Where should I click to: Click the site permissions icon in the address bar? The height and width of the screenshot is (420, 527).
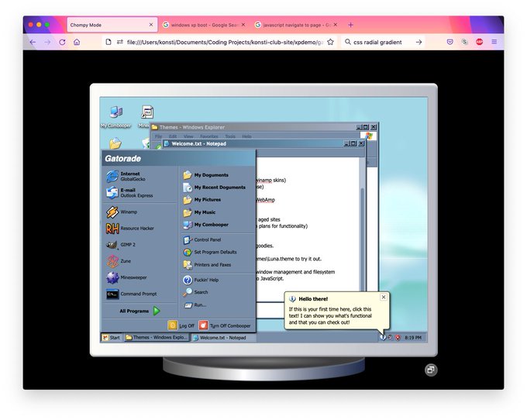(120, 42)
